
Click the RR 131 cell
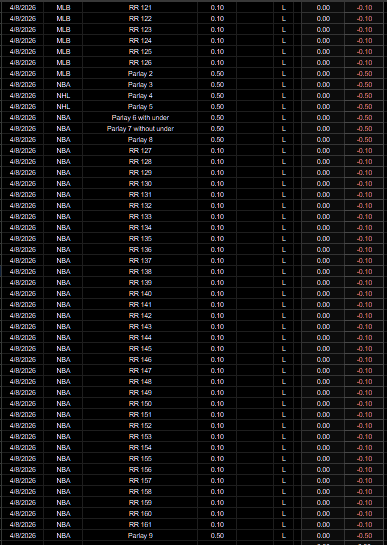pyautogui.click(x=140, y=195)
